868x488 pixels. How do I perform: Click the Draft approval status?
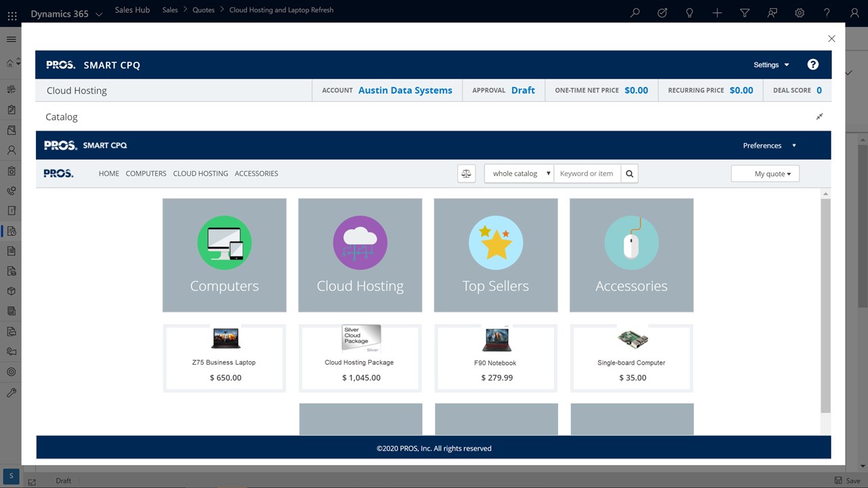(523, 90)
